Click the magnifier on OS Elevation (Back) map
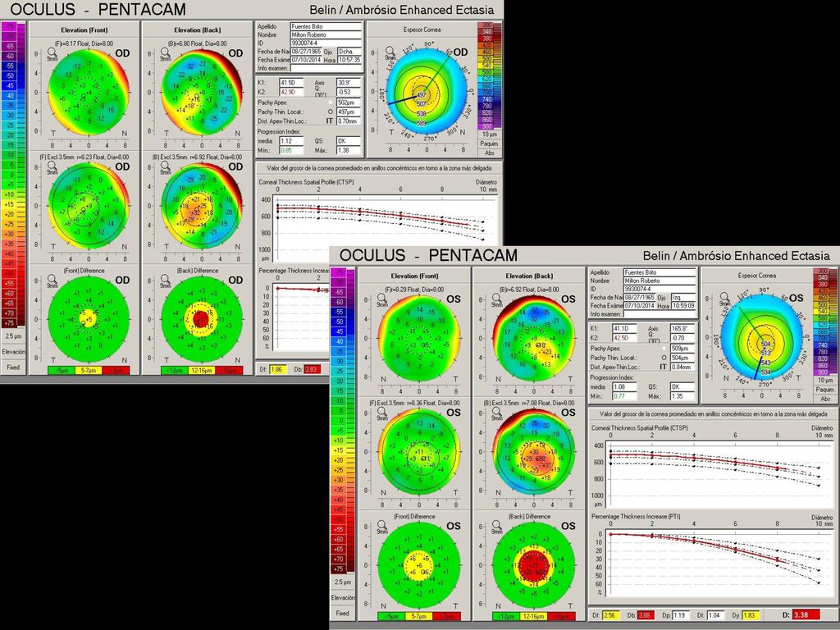The width and height of the screenshot is (840, 630). coord(496,299)
